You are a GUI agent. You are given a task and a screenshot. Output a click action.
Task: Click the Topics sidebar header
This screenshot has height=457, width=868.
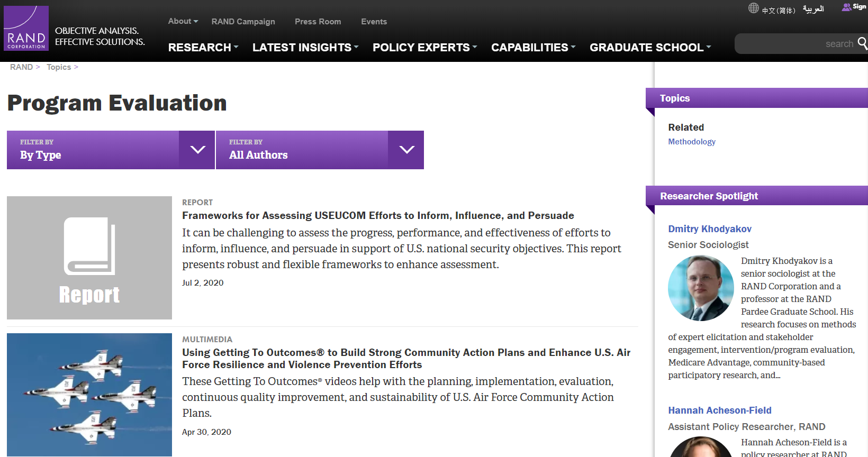click(x=757, y=98)
